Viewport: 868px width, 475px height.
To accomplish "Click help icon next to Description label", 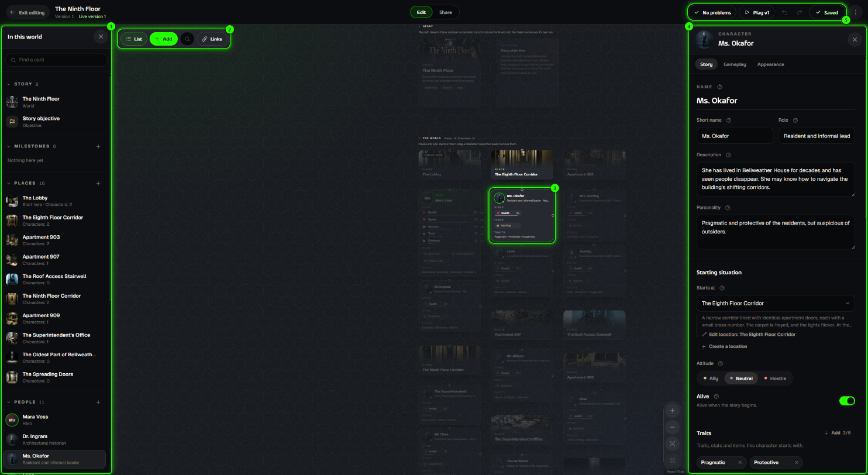I will 728,155.
